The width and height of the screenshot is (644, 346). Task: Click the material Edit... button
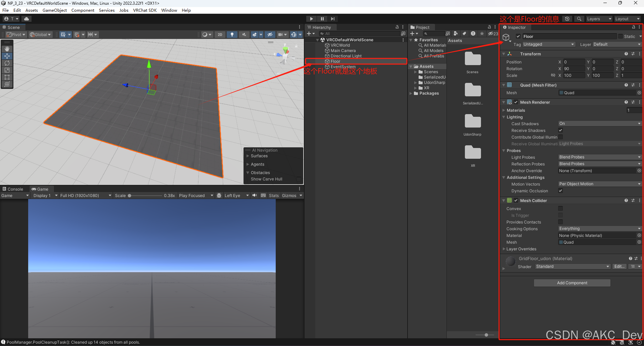tap(619, 266)
